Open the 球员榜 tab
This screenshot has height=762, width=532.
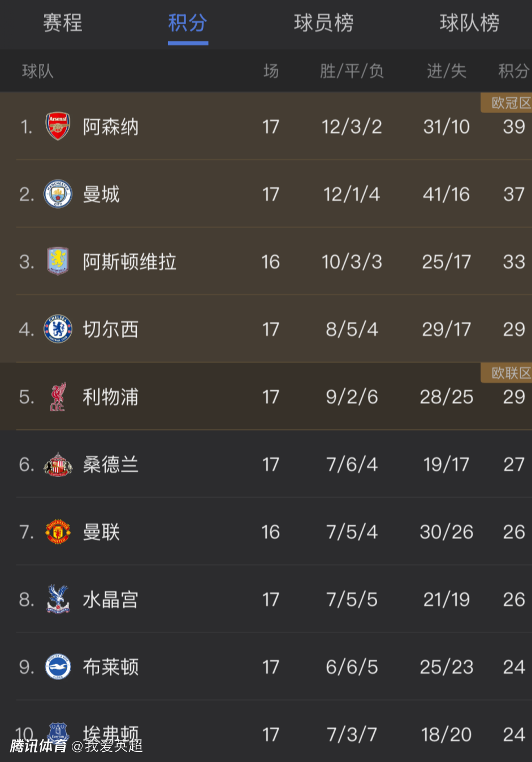pos(323,23)
